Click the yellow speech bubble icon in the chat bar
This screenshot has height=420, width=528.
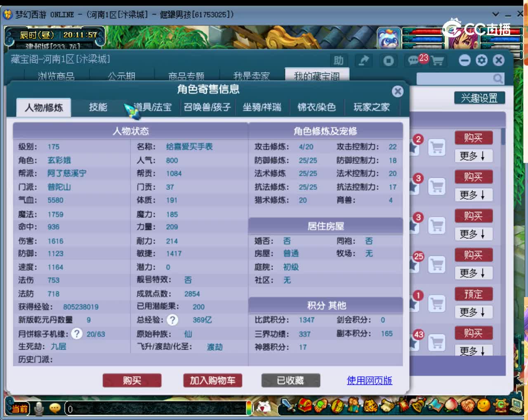click(x=54, y=408)
